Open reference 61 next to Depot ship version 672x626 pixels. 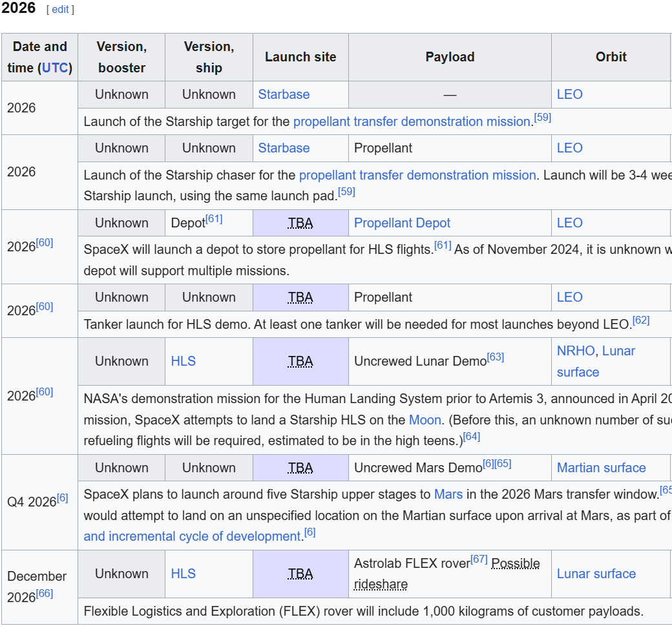click(214, 219)
